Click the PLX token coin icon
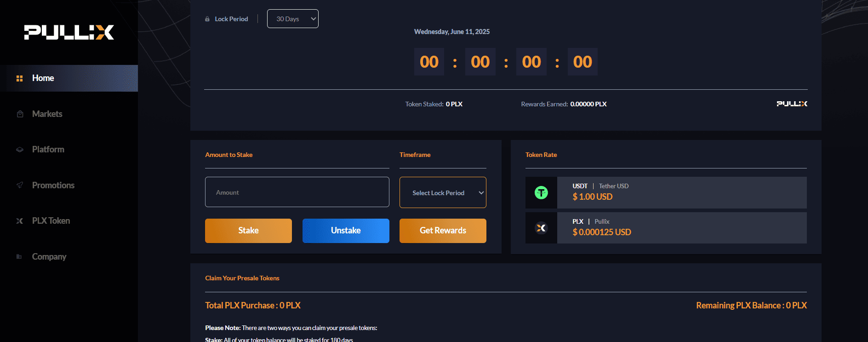The width and height of the screenshot is (868, 342). click(x=541, y=228)
